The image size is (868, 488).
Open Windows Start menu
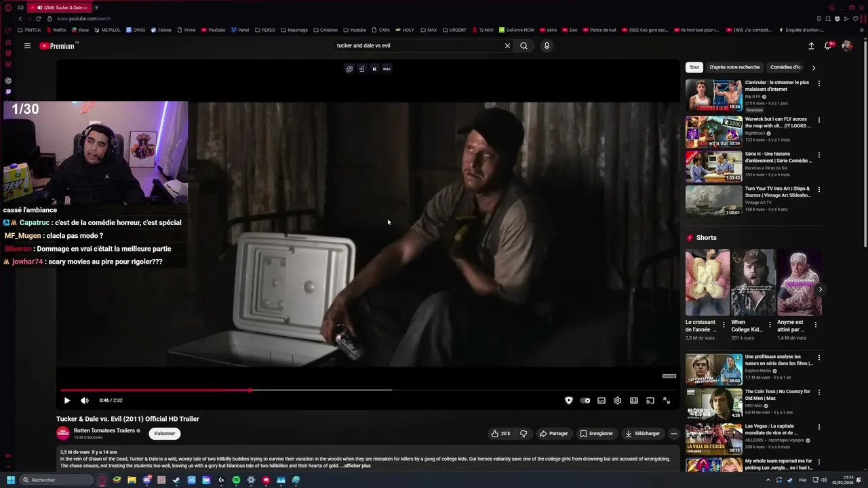tap(11, 480)
